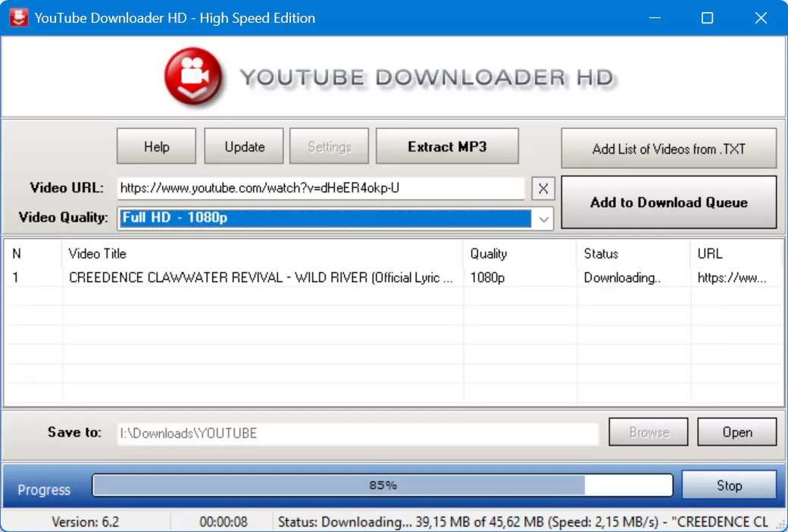Sort by the N column header

tap(33, 253)
